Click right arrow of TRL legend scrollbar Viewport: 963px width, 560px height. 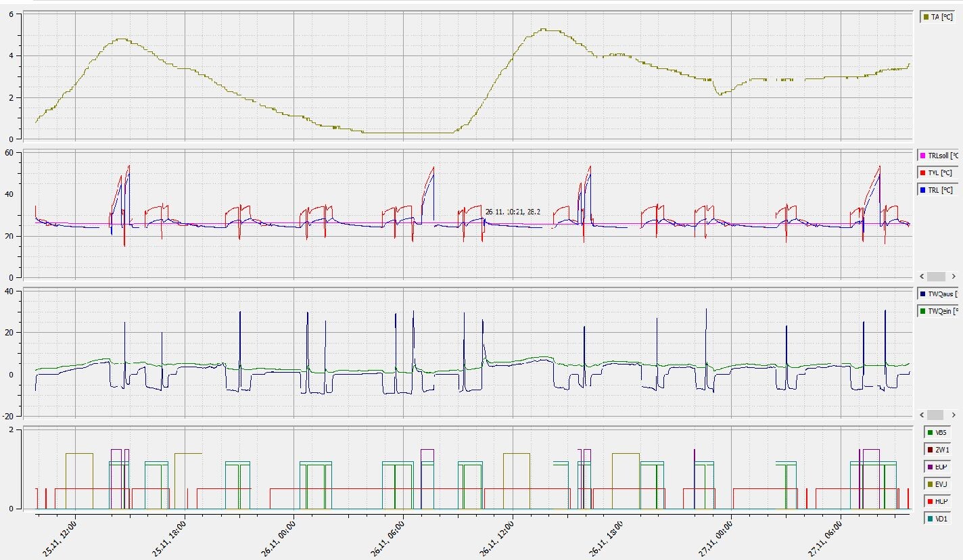click(954, 277)
